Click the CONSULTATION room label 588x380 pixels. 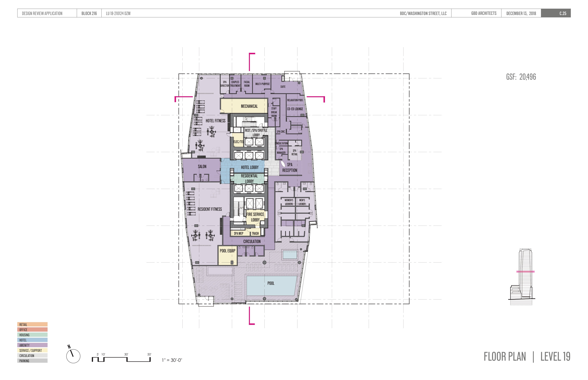coord(281,143)
